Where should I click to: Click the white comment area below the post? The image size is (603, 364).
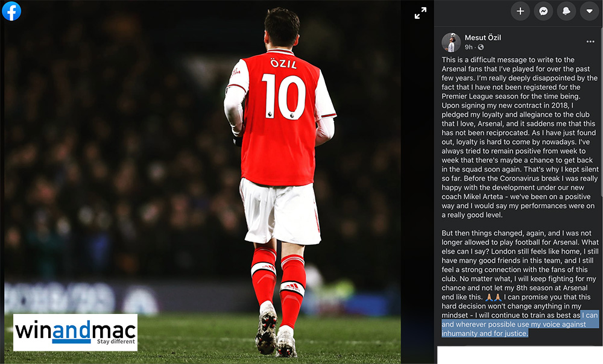click(x=520, y=355)
